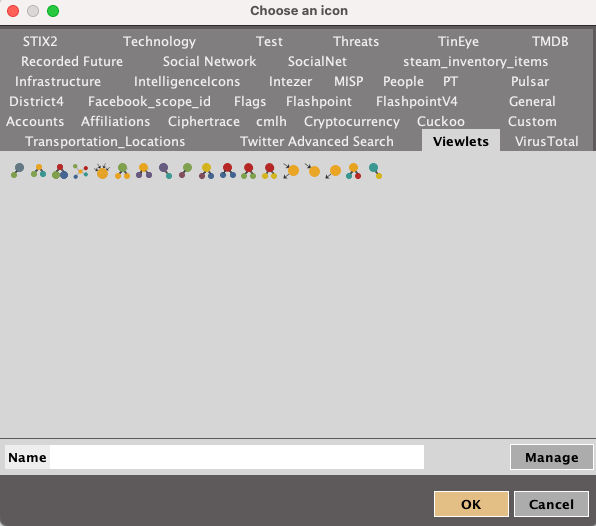This screenshot has width=596, height=526.
Task: Switch to the Flags tab
Action: (x=250, y=101)
